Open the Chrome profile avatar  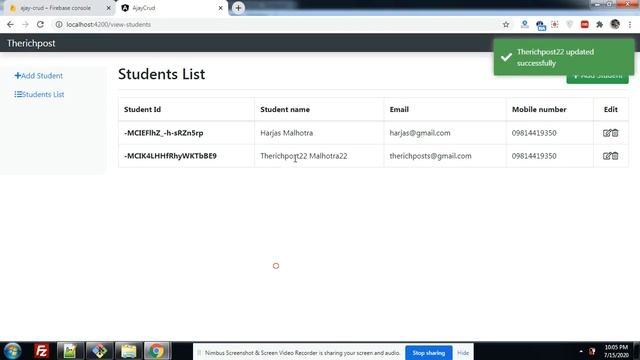pos(615,24)
